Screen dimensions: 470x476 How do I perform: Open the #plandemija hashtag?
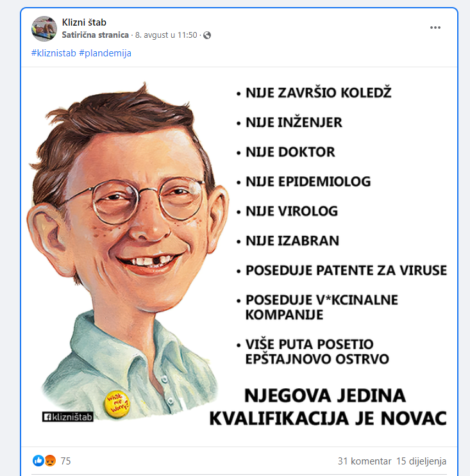pyautogui.click(x=105, y=53)
